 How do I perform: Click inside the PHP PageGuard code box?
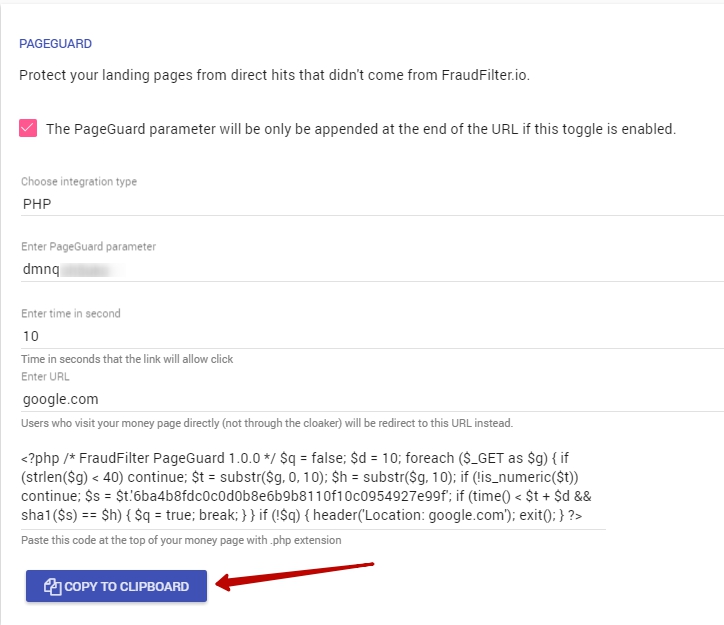tap(312, 486)
